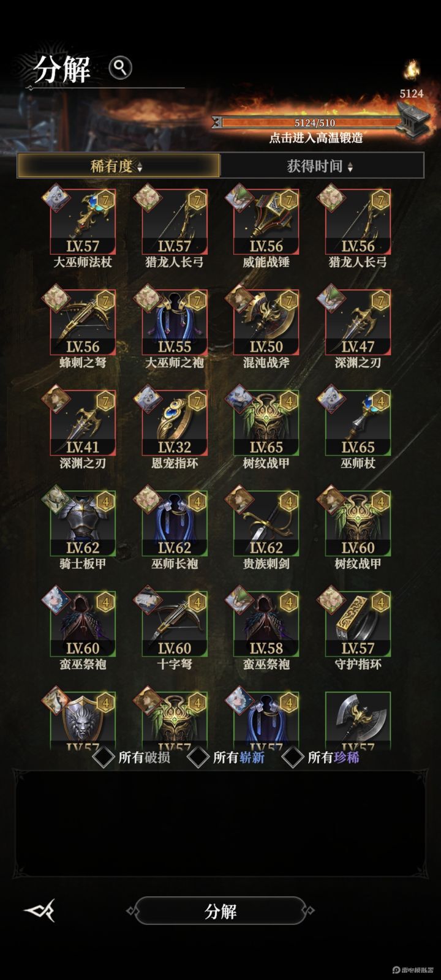Toggle the sort arrows beside 稀有度
Viewport: 441px width, 980px height.
click(140, 167)
